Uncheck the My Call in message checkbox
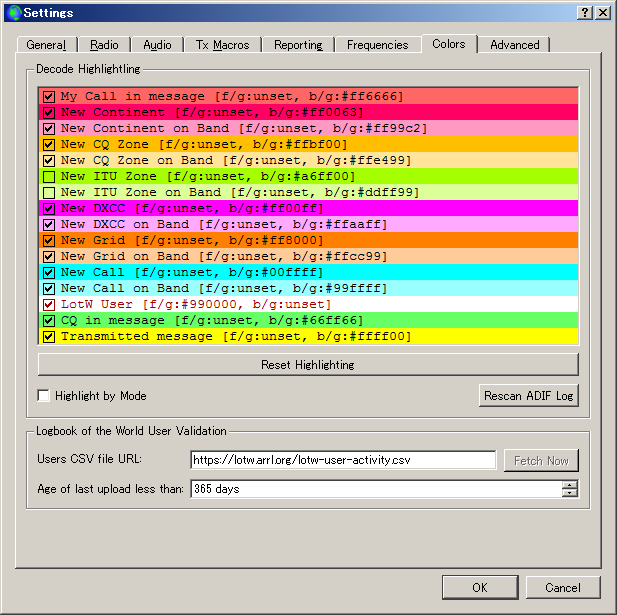617x615 pixels. click(48, 97)
